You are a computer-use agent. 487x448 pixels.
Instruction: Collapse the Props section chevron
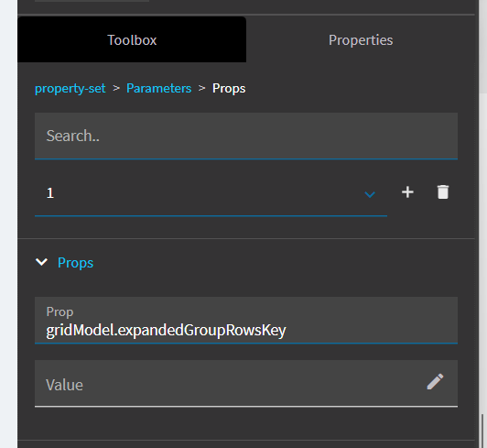41,262
